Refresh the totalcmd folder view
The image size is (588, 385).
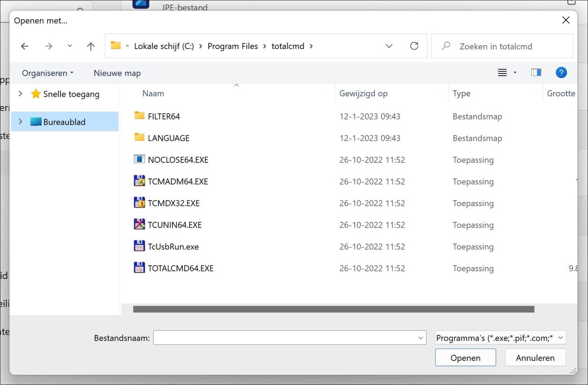coord(414,46)
